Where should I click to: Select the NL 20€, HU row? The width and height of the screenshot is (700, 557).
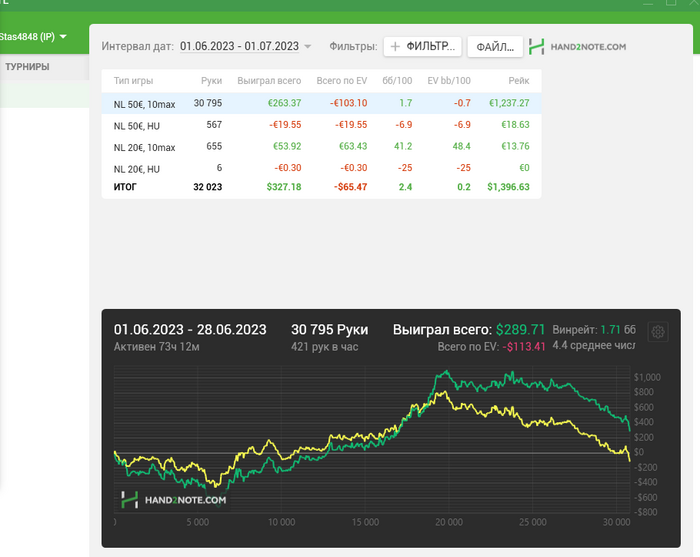[321, 168]
